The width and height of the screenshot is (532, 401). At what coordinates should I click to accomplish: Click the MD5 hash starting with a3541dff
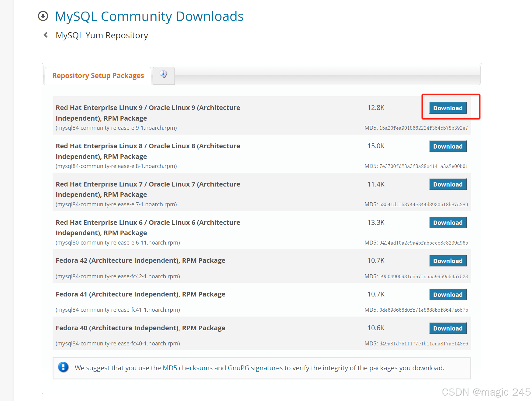[423, 205]
